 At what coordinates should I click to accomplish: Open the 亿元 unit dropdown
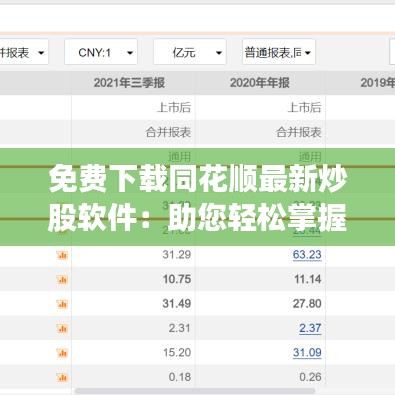pyautogui.click(x=190, y=52)
